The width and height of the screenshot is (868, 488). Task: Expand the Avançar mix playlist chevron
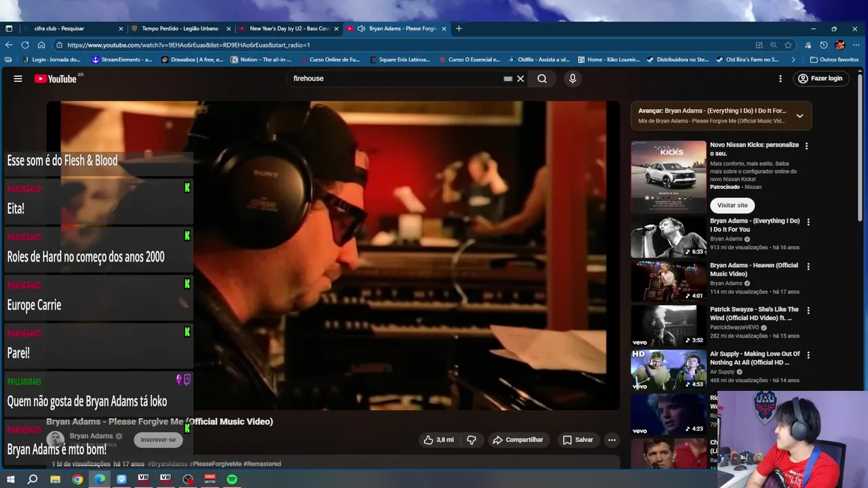800,116
